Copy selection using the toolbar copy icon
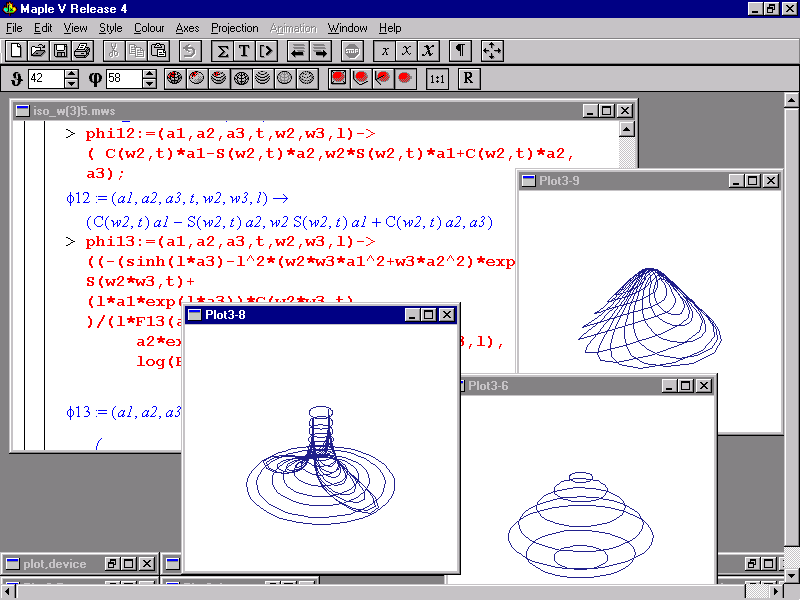This screenshot has width=800, height=600. click(136, 51)
